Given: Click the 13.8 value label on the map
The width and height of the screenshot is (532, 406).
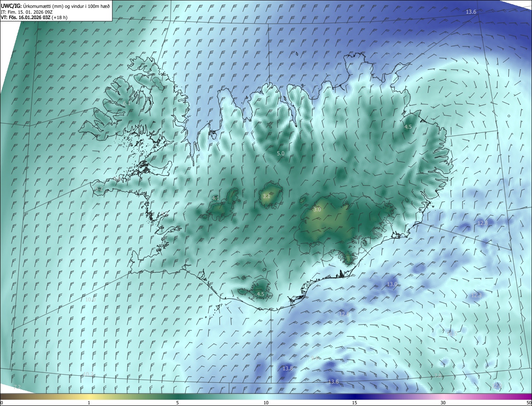Looking at the screenshot, I should point(288,369).
